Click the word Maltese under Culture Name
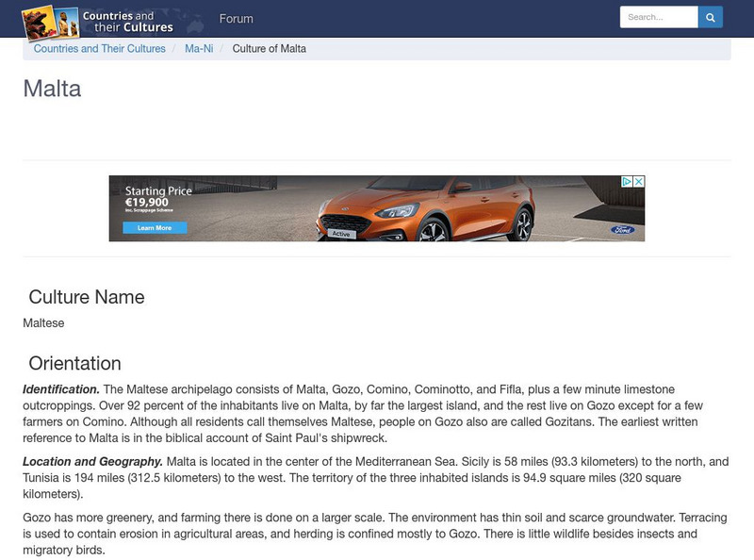This screenshot has height=560, width=754. click(43, 322)
